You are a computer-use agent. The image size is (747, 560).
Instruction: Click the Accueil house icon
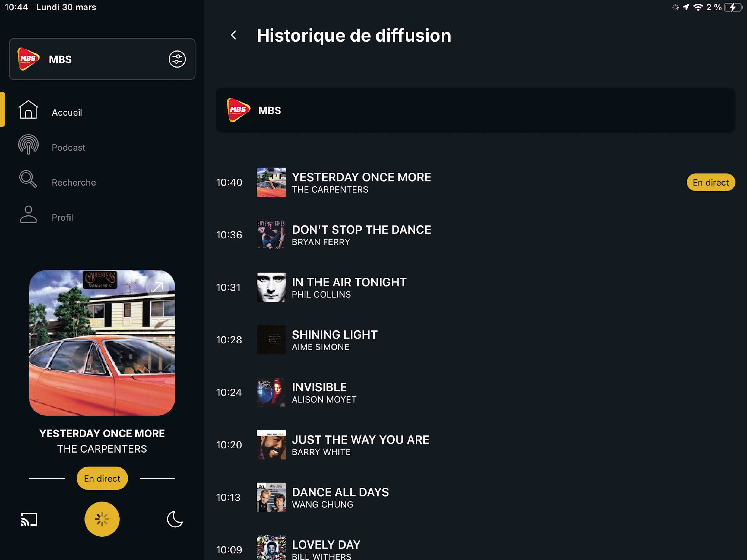coord(29,109)
